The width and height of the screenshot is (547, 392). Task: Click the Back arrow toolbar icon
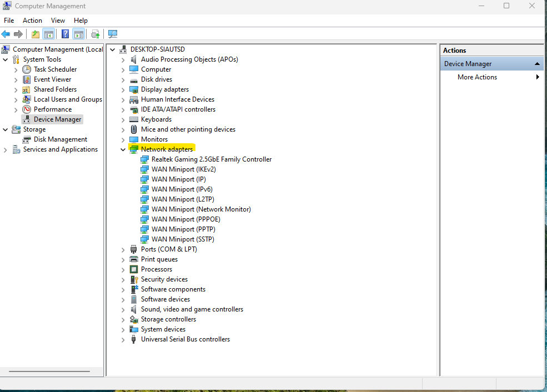click(x=6, y=34)
